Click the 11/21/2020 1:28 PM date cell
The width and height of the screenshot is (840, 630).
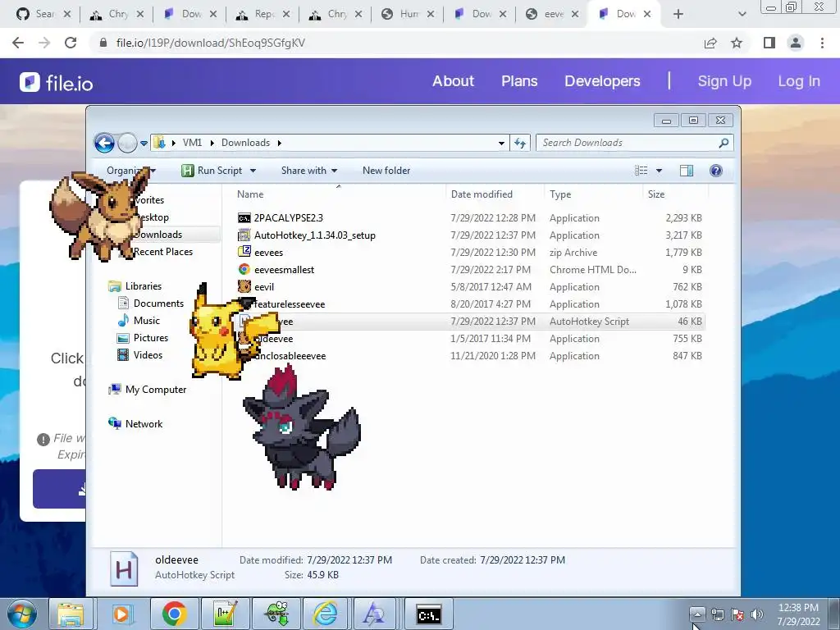[x=493, y=356]
